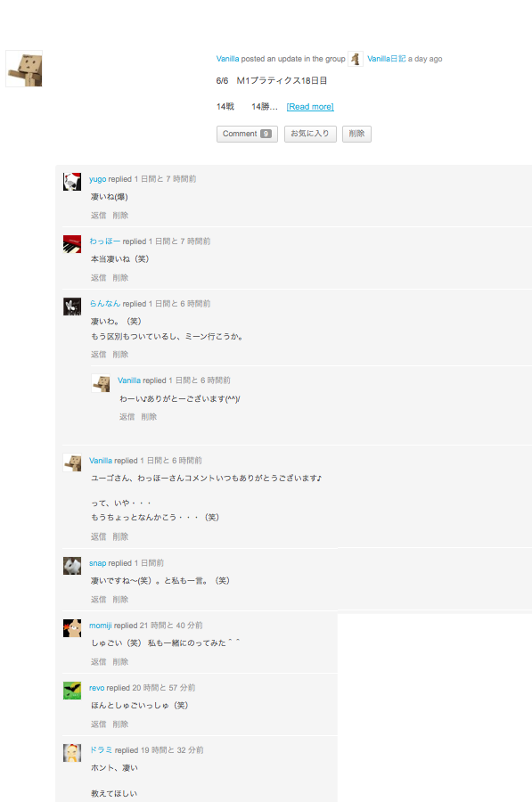Click 返信 under Vanilla's nested reply

click(x=127, y=417)
